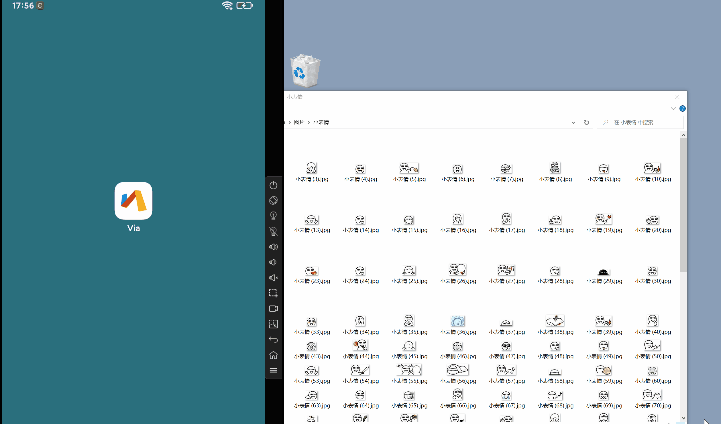721x424 pixels.
Task: Go back using the sidebar back arrow
Action: [273, 339]
